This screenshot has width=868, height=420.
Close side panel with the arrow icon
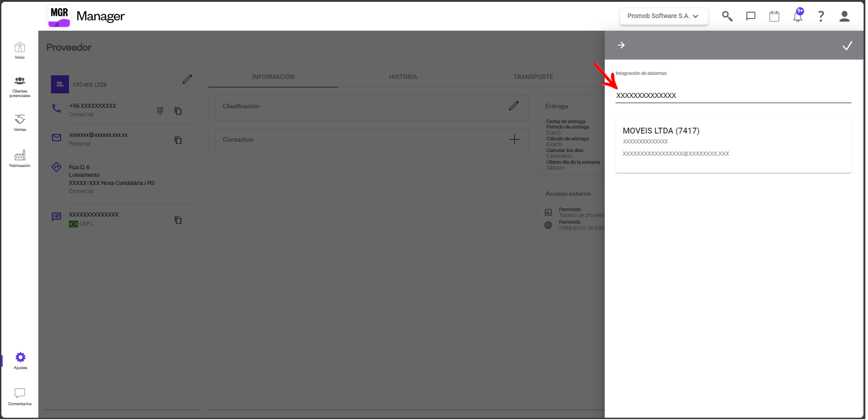click(x=621, y=45)
